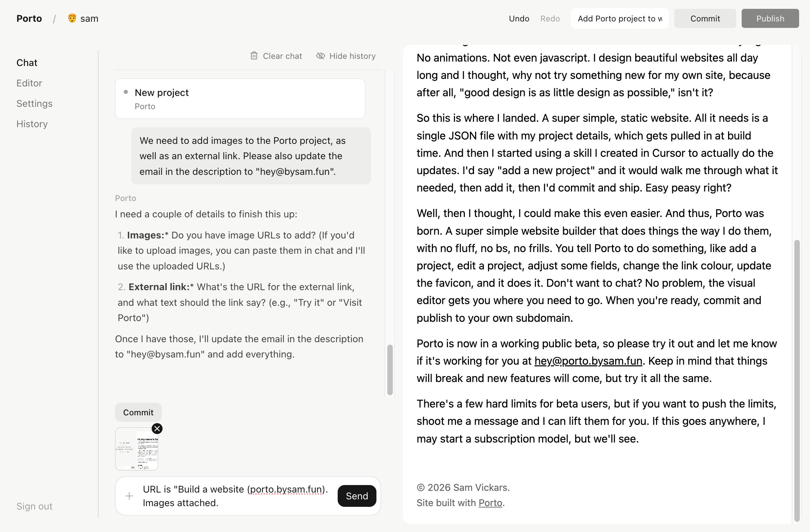The height and width of the screenshot is (532, 810).
Task: Click the sam avatar emoji in the breadcrumb
Action: pos(72,18)
